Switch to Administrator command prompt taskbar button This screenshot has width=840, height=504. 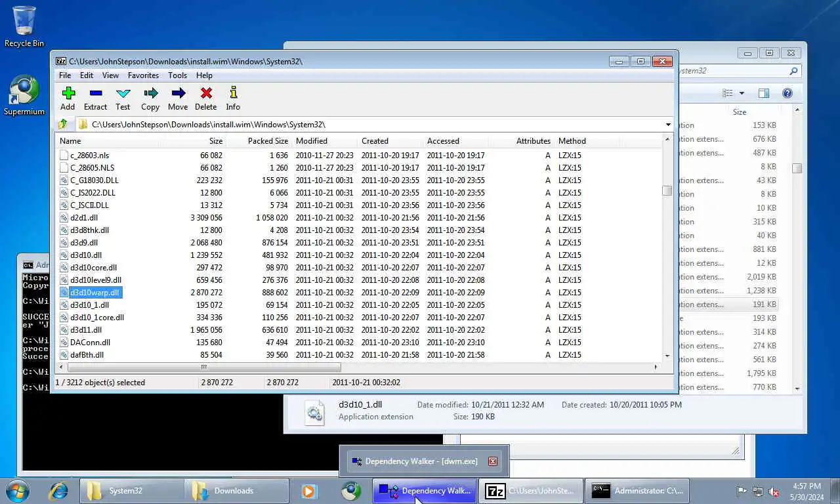point(637,490)
